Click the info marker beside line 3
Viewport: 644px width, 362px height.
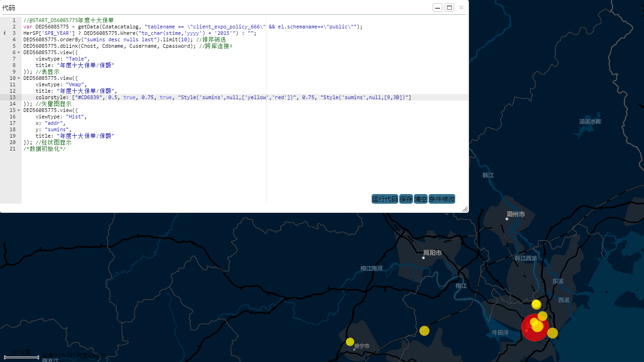click(x=5, y=33)
